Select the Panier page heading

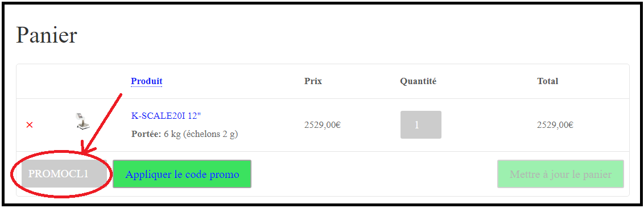point(47,35)
